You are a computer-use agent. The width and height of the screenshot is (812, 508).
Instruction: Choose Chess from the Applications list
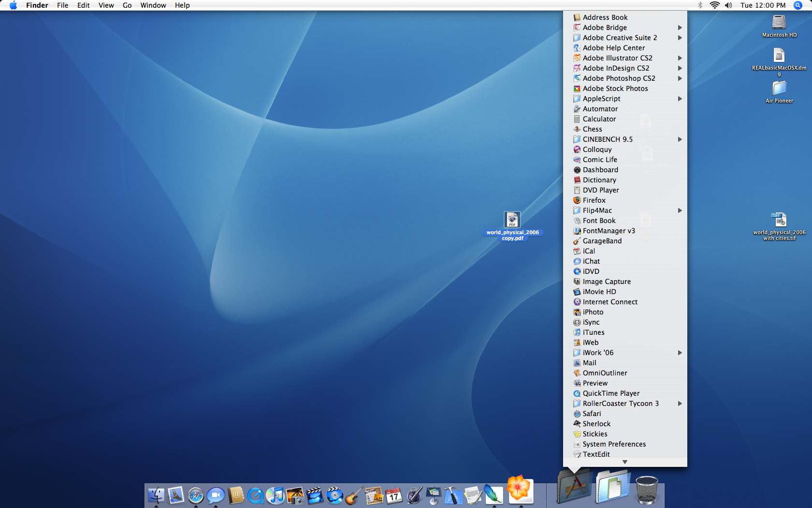point(625,129)
